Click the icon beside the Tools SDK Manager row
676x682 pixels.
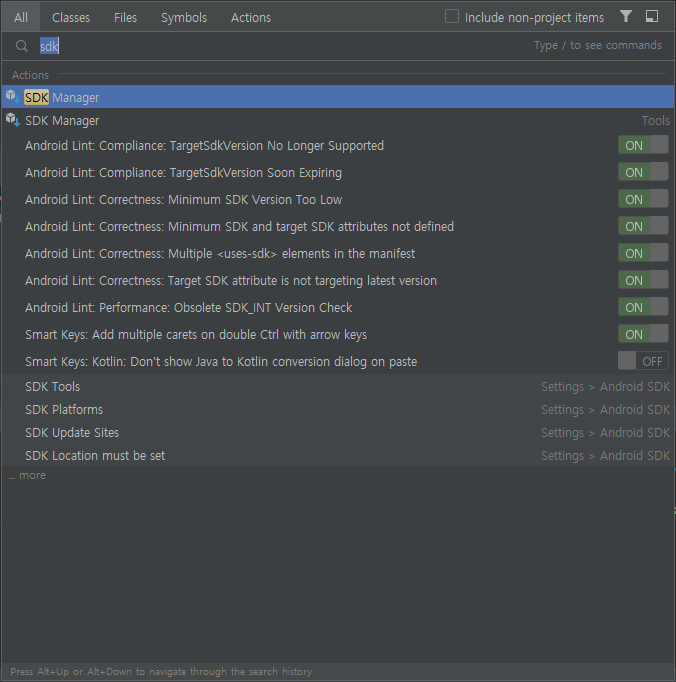click(12, 120)
